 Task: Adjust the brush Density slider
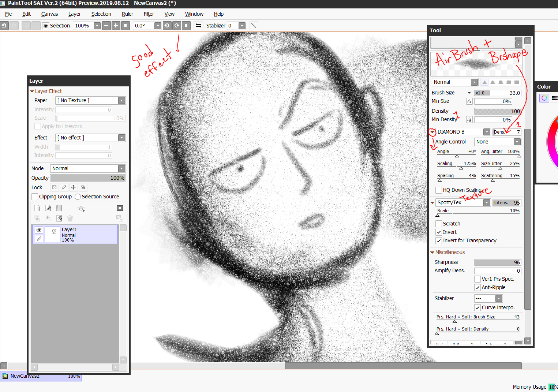(498, 111)
